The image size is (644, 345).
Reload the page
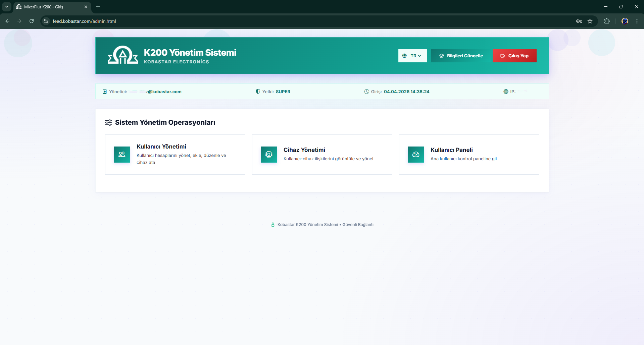click(x=32, y=21)
